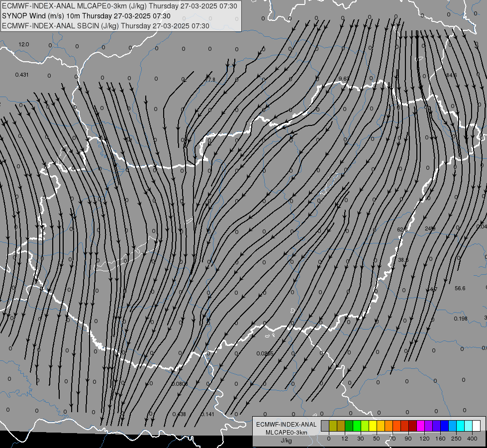Click the pure blue legend swatch

(445, 426)
